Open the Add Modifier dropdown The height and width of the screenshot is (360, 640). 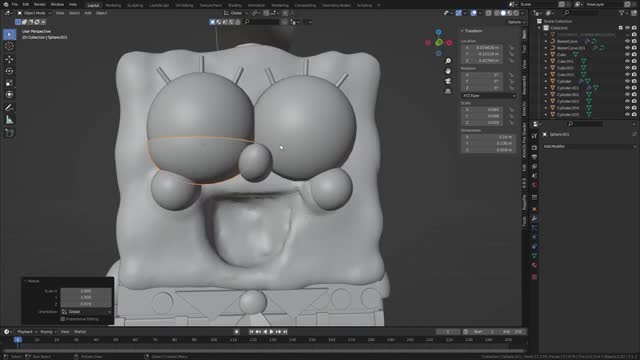pos(589,146)
